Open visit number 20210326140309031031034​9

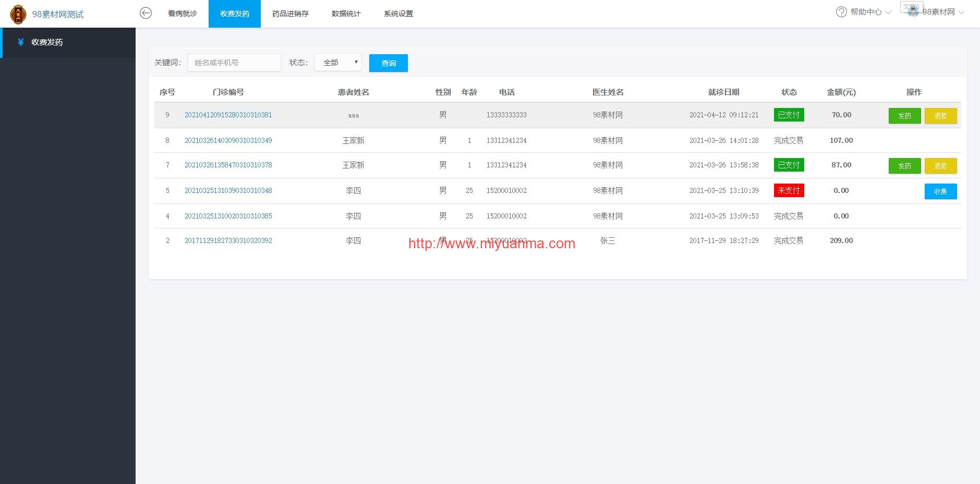[x=228, y=140]
